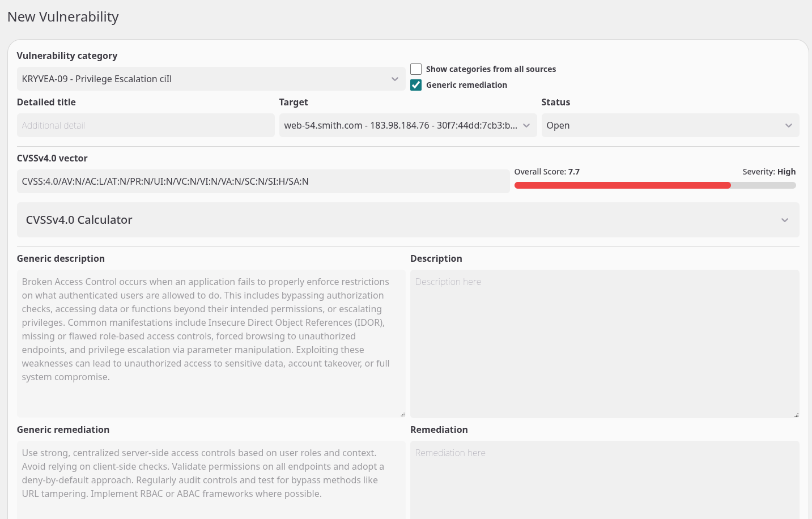Click the chevron arrow in the Status field
This screenshot has height=519, width=812.
point(788,126)
